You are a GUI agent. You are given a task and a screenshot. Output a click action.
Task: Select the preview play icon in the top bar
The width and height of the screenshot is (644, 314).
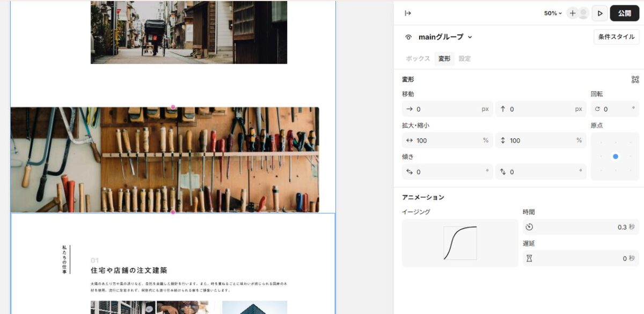[600, 13]
